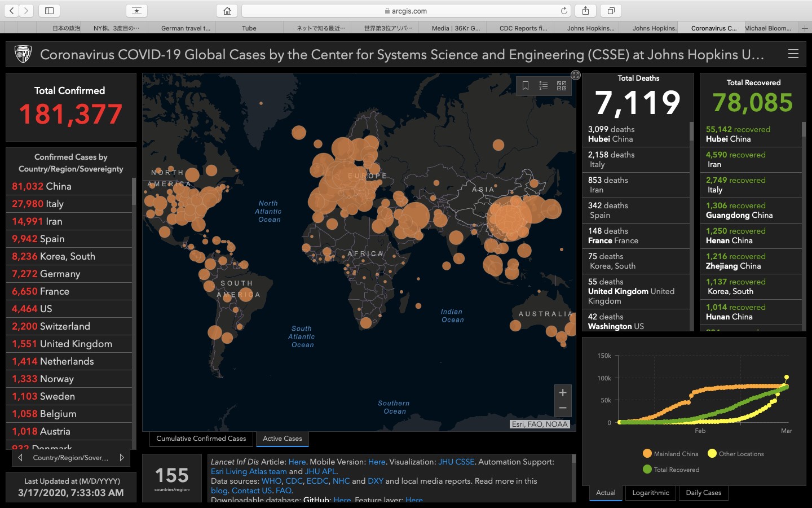
Task: Select US in confirmed cases list
Action: tap(69, 309)
